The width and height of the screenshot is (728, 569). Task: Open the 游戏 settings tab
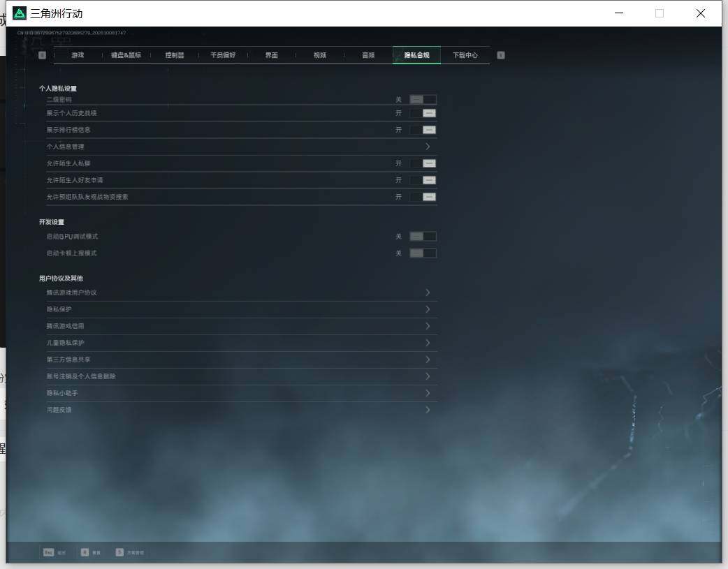pos(78,55)
